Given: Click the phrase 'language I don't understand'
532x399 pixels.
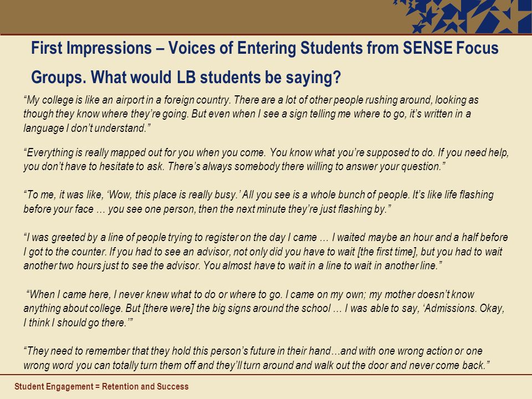Looking at the screenshot, I should (85, 128).
